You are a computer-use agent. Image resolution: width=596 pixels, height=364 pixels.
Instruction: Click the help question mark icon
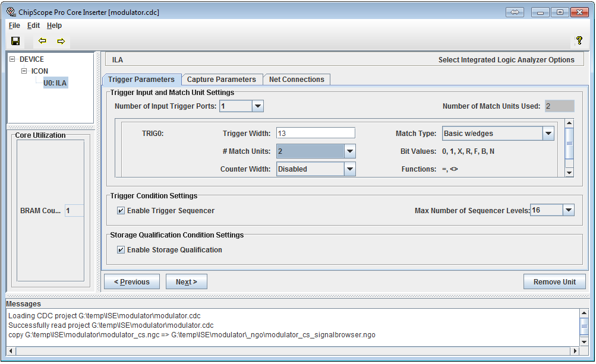click(579, 41)
